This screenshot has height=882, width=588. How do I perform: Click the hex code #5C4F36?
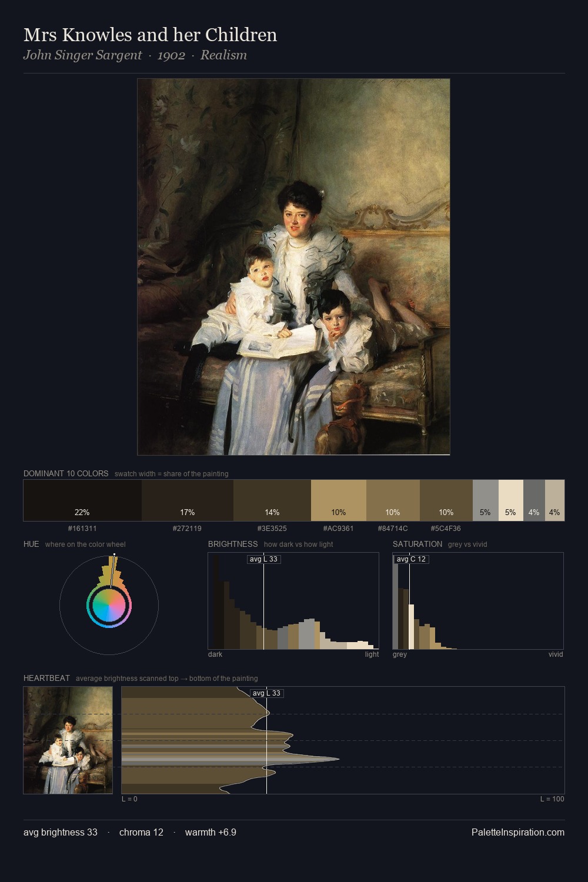[446, 529]
